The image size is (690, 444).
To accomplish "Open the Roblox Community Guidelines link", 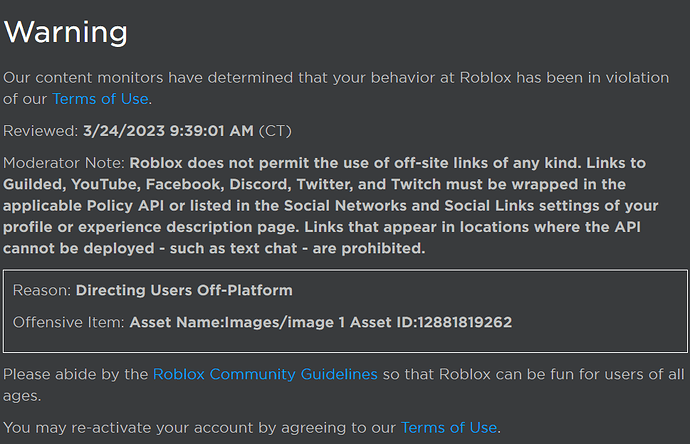I will (265, 374).
